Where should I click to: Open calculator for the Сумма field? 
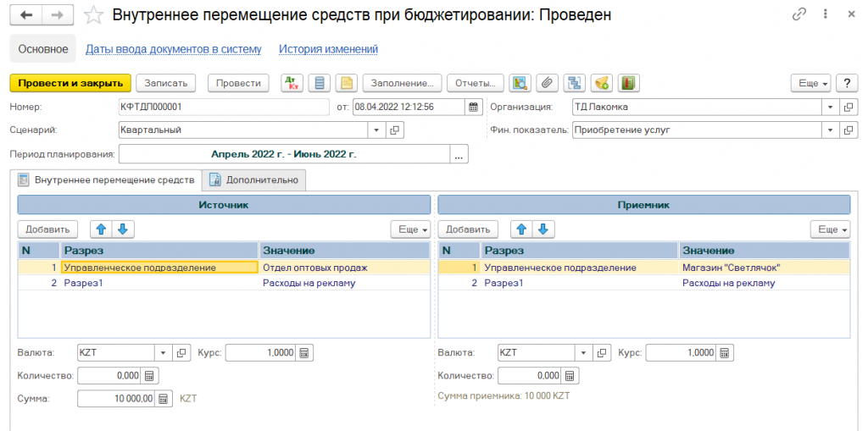pyautogui.click(x=164, y=398)
